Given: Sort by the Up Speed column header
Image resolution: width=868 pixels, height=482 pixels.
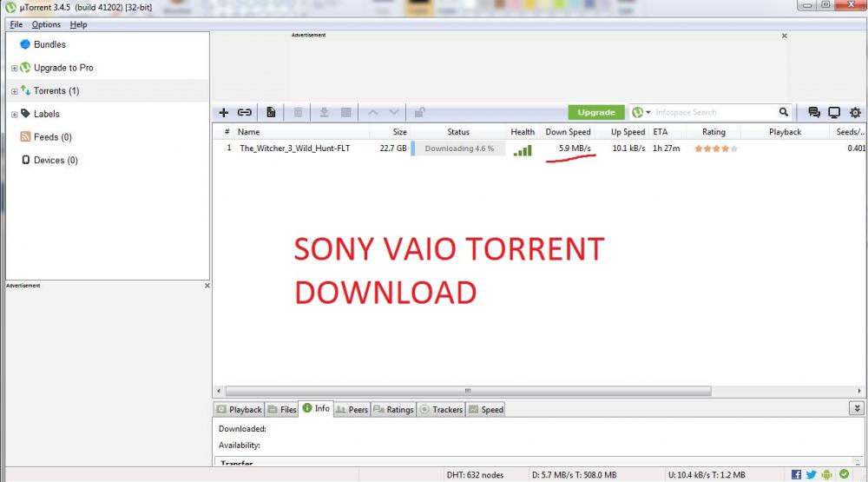Looking at the screenshot, I should (628, 132).
